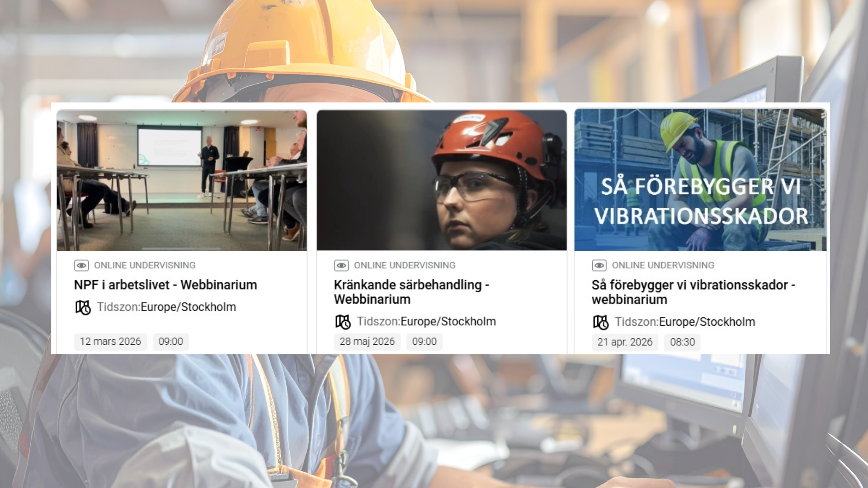Image resolution: width=868 pixels, height=488 pixels.
Task: Select the 21 apr. 2026 date chip
Action: 625,342
